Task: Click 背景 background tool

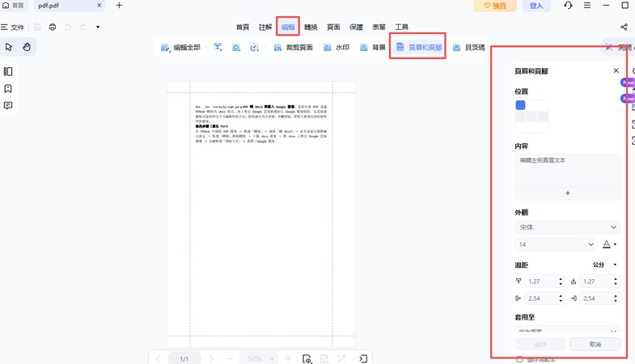Action: [373, 48]
